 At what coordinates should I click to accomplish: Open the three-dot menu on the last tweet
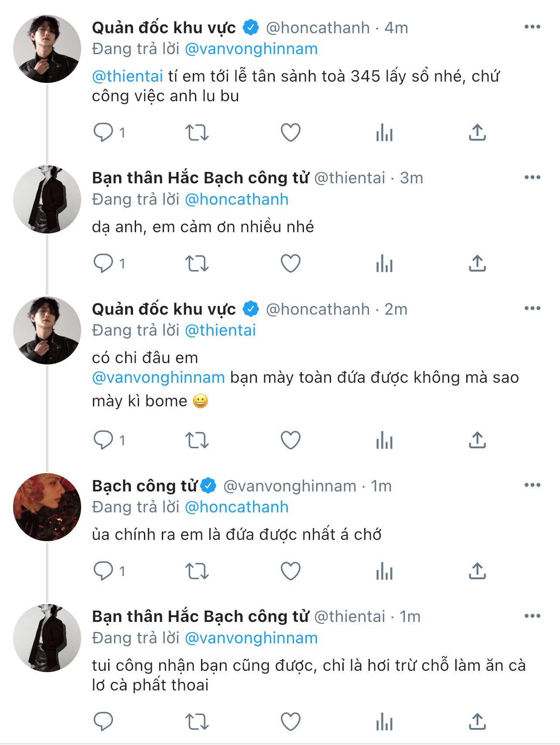532,616
